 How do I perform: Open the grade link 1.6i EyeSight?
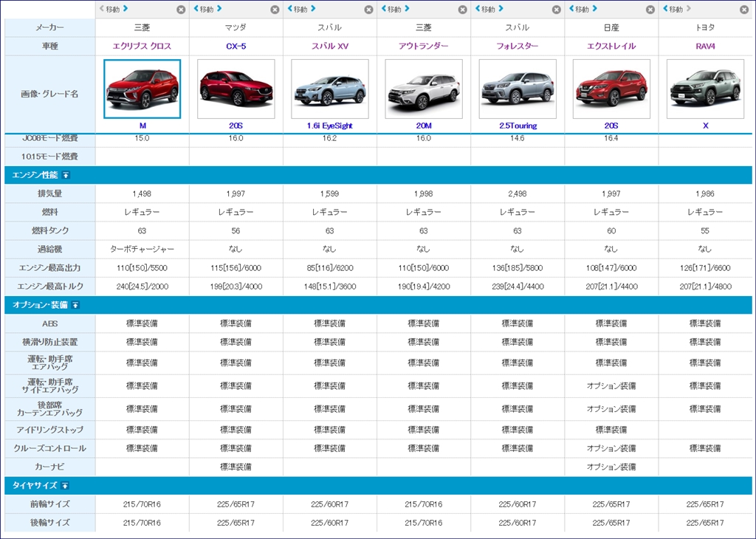pos(330,126)
